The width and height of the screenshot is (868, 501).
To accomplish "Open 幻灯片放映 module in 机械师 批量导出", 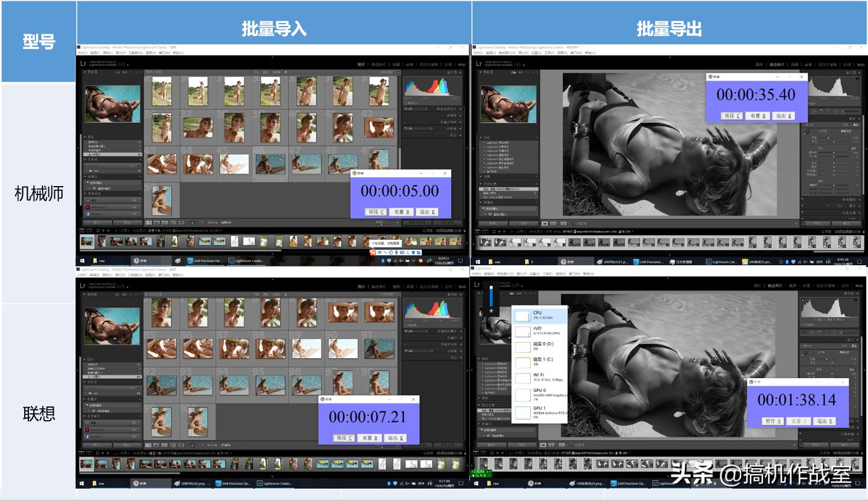I will (x=827, y=64).
